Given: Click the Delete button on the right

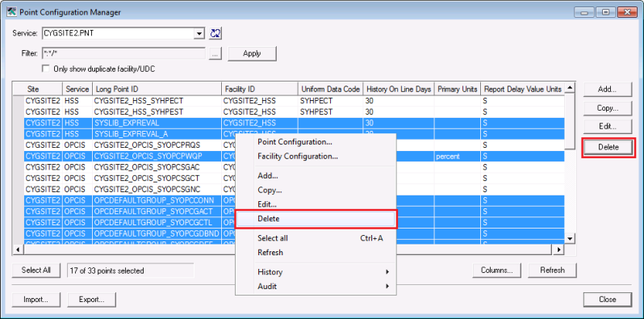Looking at the screenshot, I should (608, 148).
